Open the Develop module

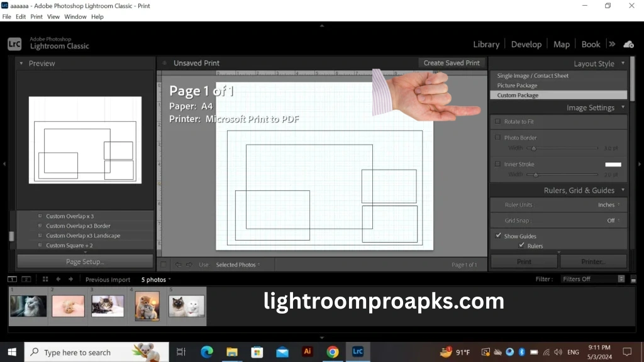tap(526, 44)
